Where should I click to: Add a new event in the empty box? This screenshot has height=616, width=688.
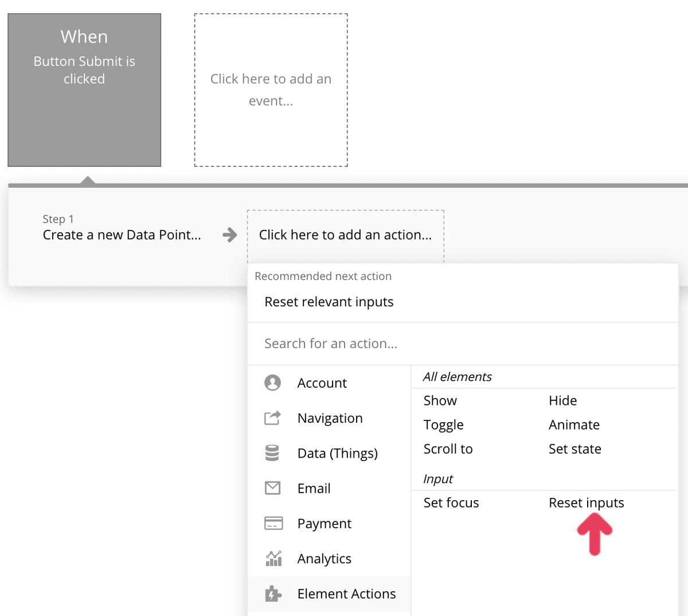[x=271, y=90]
